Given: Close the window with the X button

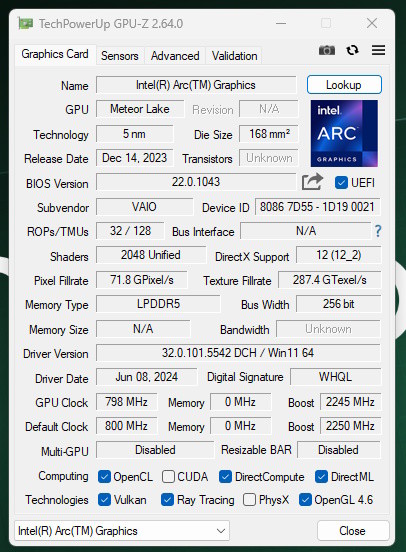Looking at the screenshot, I should 372,24.
